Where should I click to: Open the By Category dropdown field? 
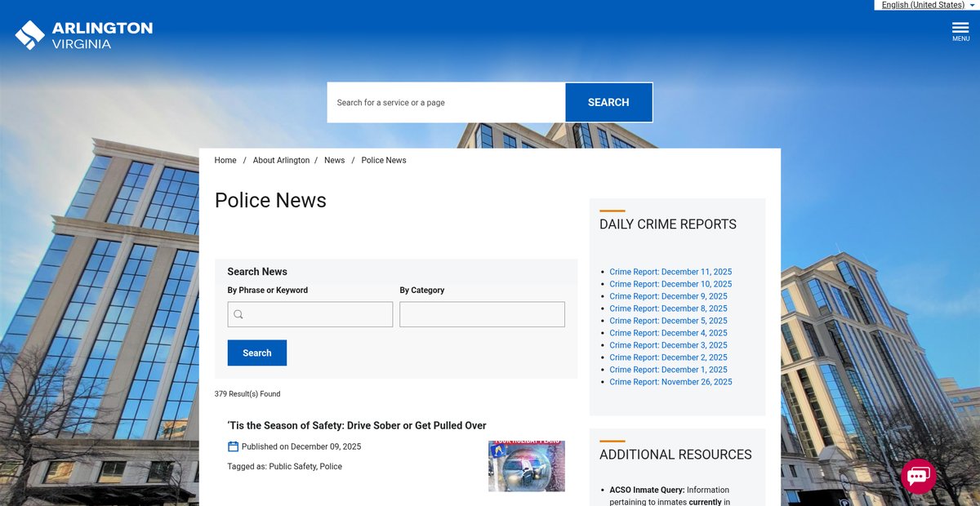(x=482, y=314)
